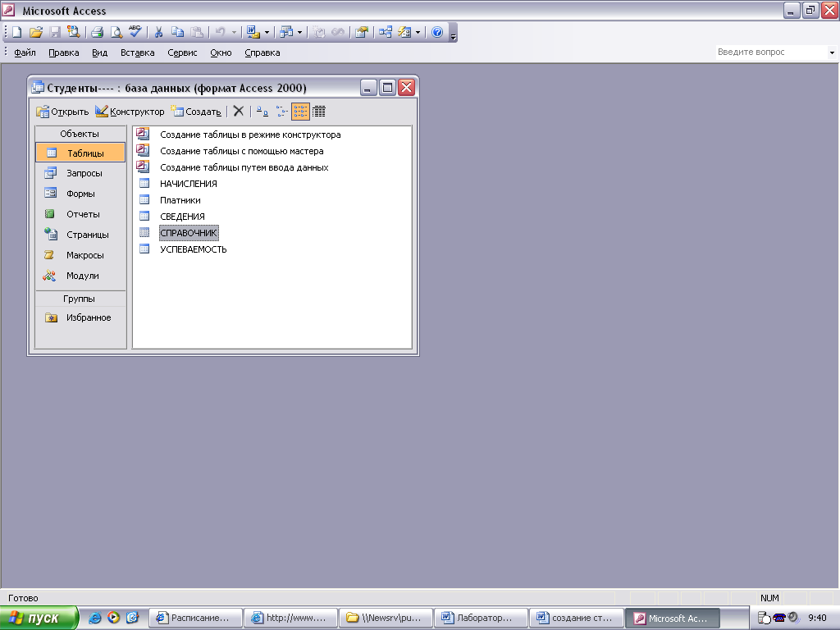
Task: Switch to \\Newsrv folder taskbar window
Action: (x=386, y=618)
